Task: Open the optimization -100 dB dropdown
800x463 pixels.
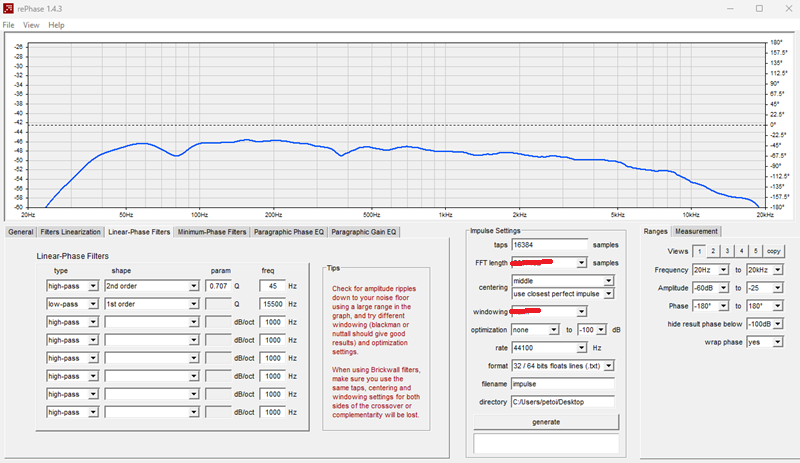Action: click(x=592, y=330)
